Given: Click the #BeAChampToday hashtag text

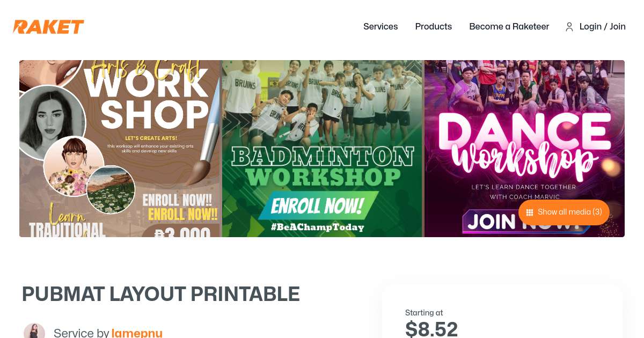Looking at the screenshot, I should pos(317,227).
